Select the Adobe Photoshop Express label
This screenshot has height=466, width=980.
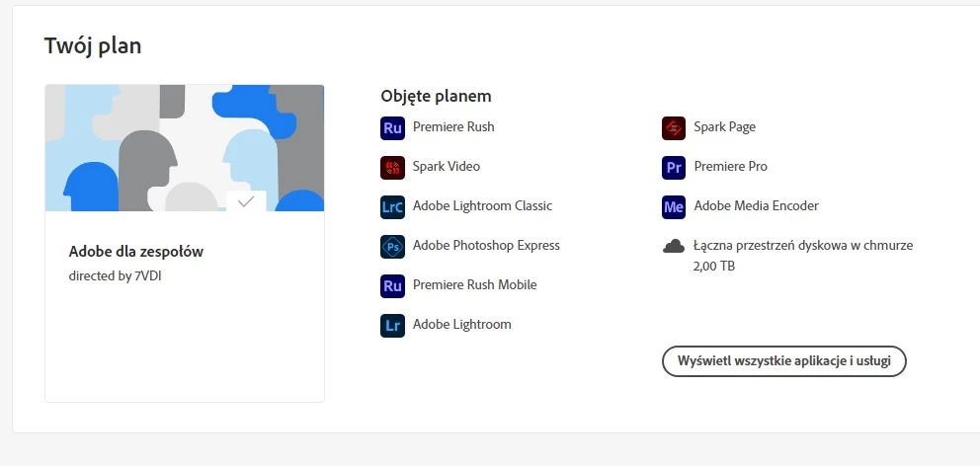[486, 246]
